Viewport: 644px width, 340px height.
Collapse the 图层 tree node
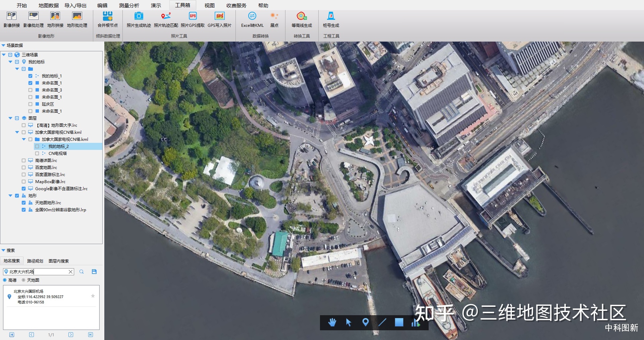[x=10, y=118]
